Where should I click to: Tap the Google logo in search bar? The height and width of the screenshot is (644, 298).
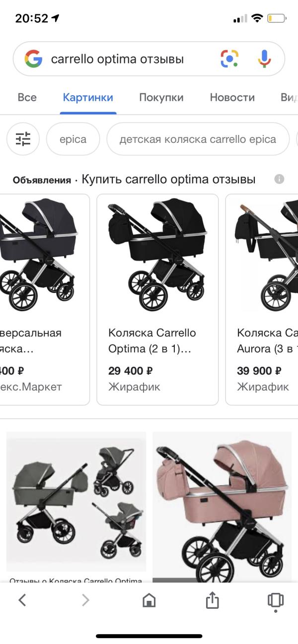click(x=34, y=60)
